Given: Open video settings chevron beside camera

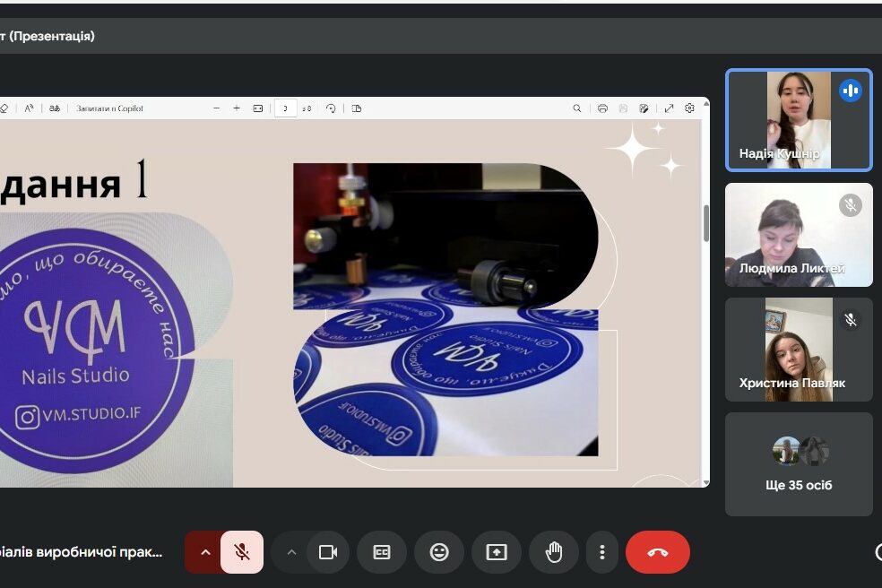Looking at the screenshot, I should [x=291, y=552].
